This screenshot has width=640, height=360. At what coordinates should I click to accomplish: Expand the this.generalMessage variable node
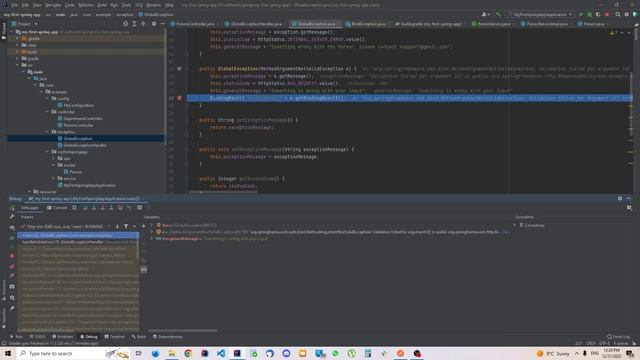(x=152, y=238)
